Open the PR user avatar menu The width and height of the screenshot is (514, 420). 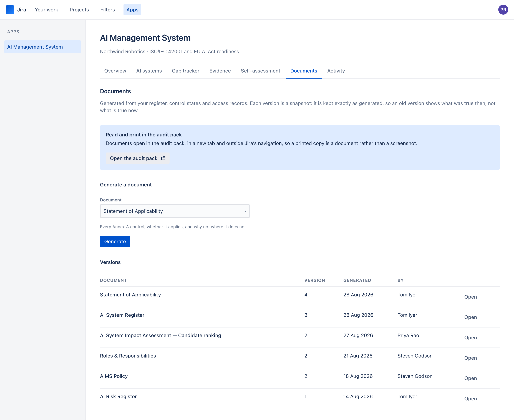pyautogui.click(x=503, y=10)
